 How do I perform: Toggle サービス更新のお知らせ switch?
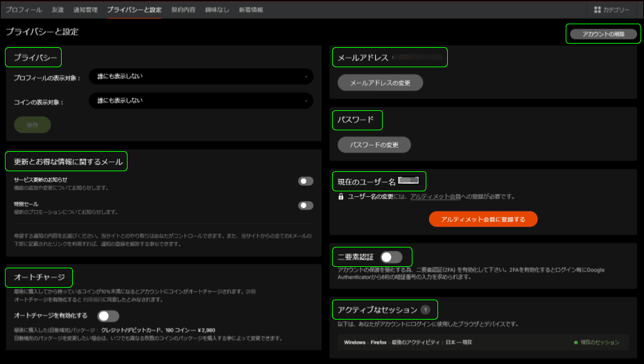pos(306,181)
